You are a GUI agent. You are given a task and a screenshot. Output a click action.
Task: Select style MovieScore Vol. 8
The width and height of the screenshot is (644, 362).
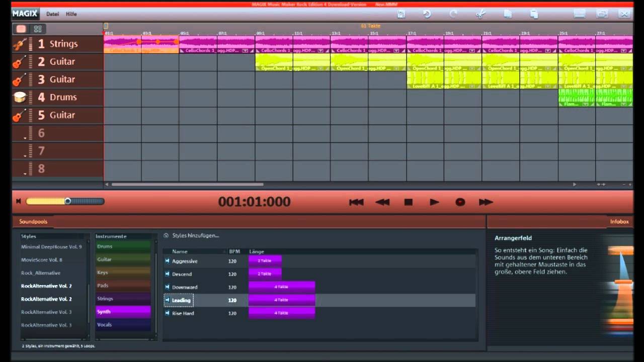click(x=42, y=260)
